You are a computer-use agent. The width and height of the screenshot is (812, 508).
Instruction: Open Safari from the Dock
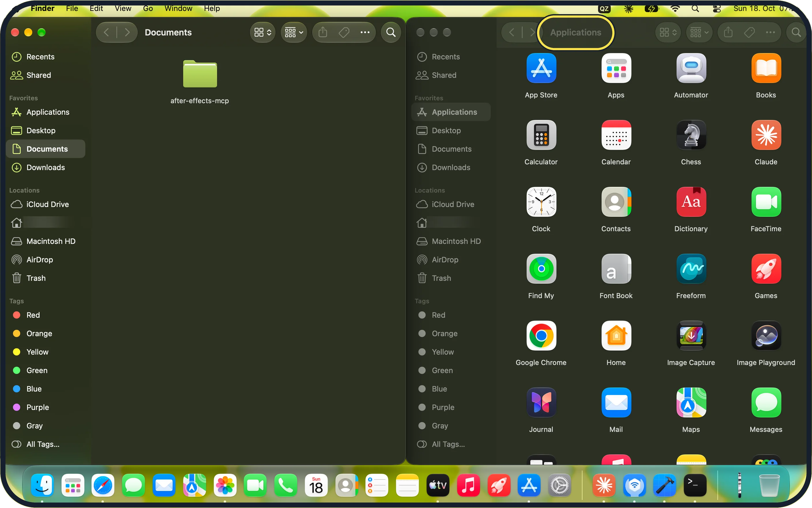point(102,485)
